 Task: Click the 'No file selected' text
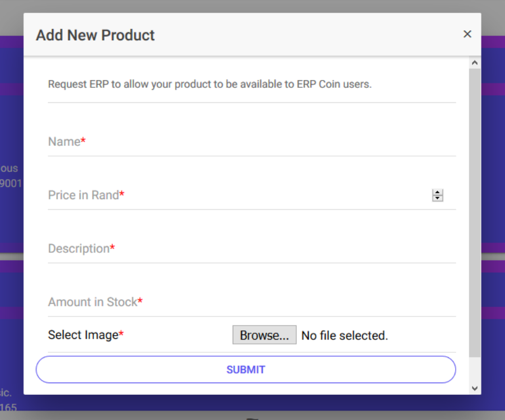tap(344, 336)
